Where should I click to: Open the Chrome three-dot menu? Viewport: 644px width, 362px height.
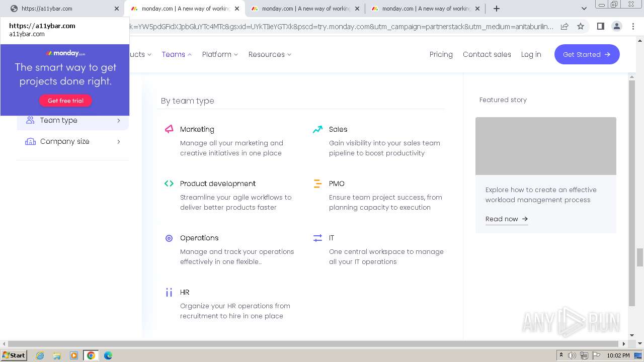pyautogui.click(x=632, y=26)
